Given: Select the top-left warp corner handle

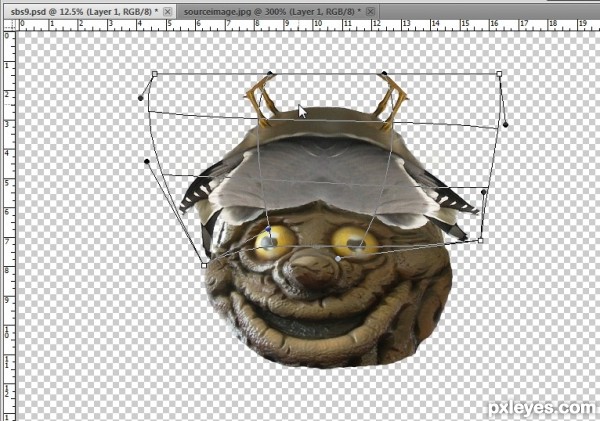Looking at the screenshot, I should pyautogui.click(x=155, y=73).
